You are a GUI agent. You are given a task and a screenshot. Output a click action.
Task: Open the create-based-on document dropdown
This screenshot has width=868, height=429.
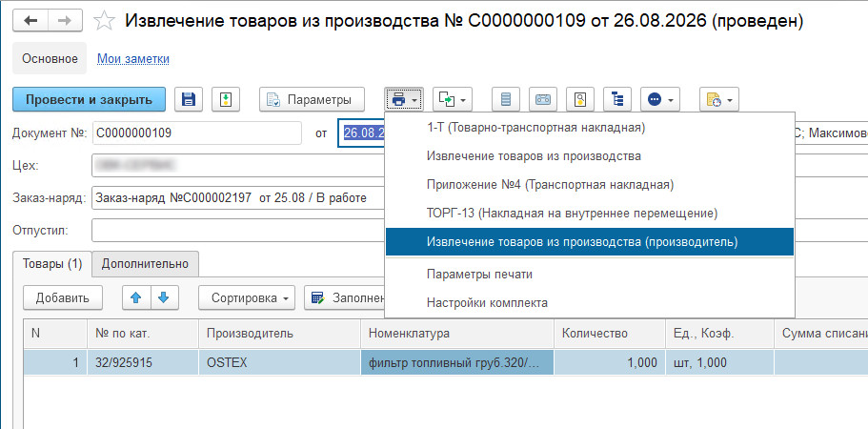[452, 100]
